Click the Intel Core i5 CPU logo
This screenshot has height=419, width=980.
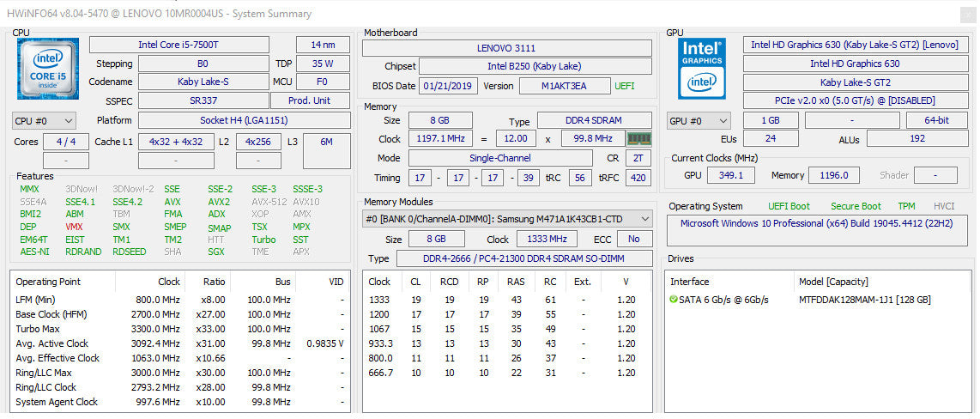[48, 68]
